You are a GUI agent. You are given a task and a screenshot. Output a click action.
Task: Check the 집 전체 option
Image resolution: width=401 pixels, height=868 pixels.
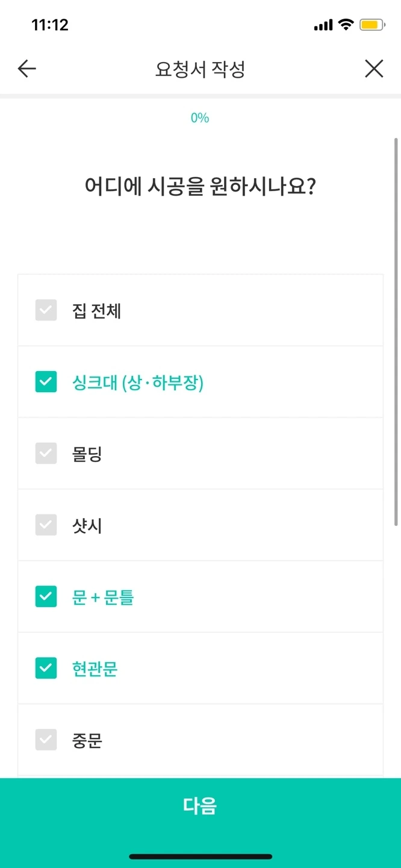(46, 310)
